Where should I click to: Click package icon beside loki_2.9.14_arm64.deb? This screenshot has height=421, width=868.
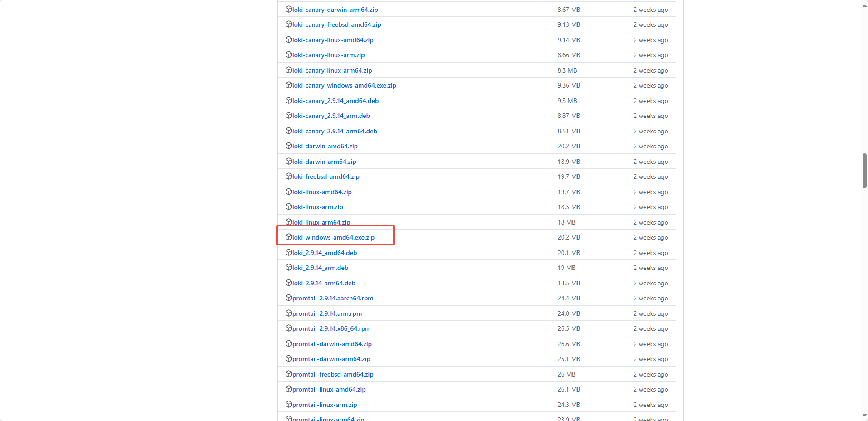pos(288,283)
